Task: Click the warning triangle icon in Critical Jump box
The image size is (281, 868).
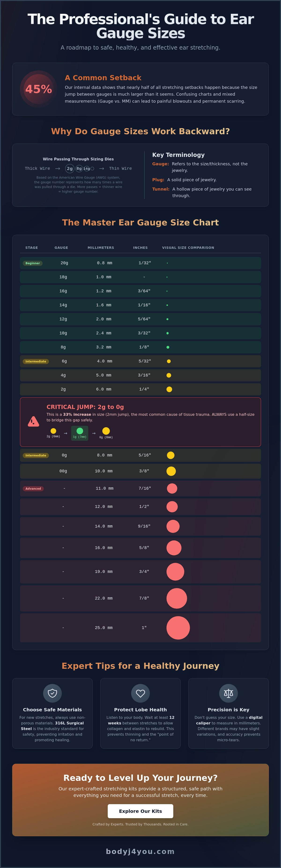Action: (33, 422)
